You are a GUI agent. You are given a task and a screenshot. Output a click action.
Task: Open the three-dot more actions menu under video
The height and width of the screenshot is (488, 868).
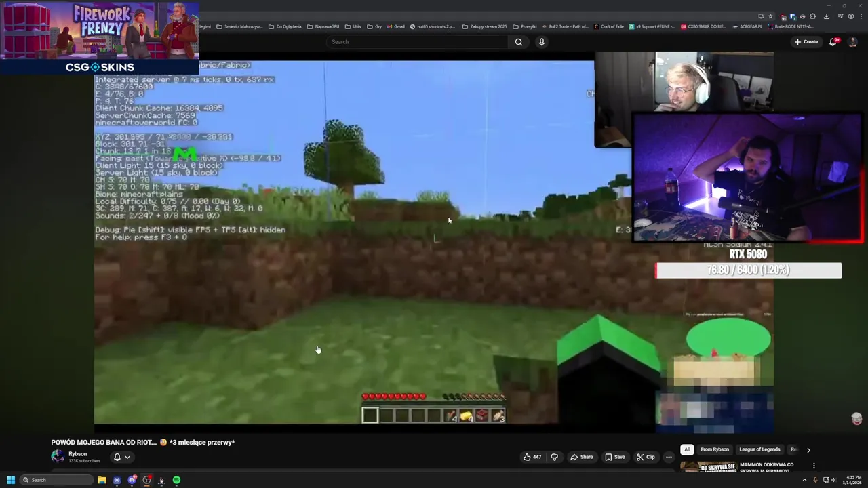click(669, 457)
